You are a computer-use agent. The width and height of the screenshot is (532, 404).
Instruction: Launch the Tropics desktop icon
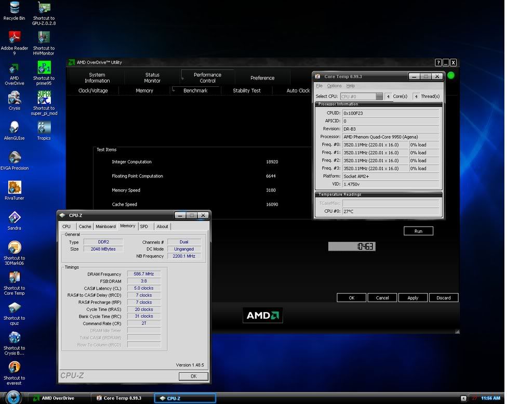pyautogui.click(x=44, y=131)
